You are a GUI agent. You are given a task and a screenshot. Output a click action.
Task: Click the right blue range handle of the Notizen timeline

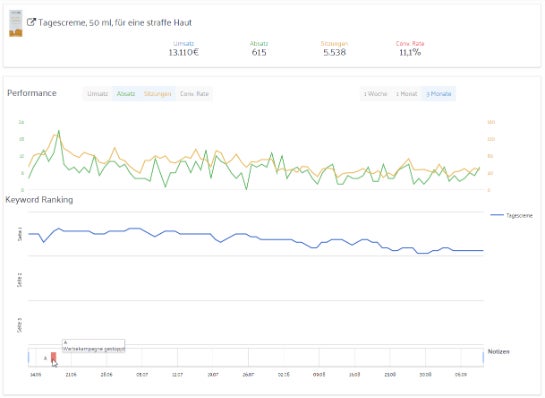pos(483,358)
